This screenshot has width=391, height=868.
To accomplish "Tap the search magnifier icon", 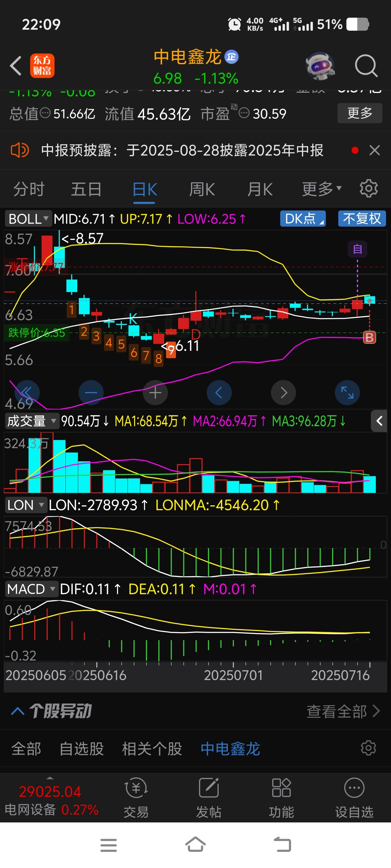I will coord(366,66).
